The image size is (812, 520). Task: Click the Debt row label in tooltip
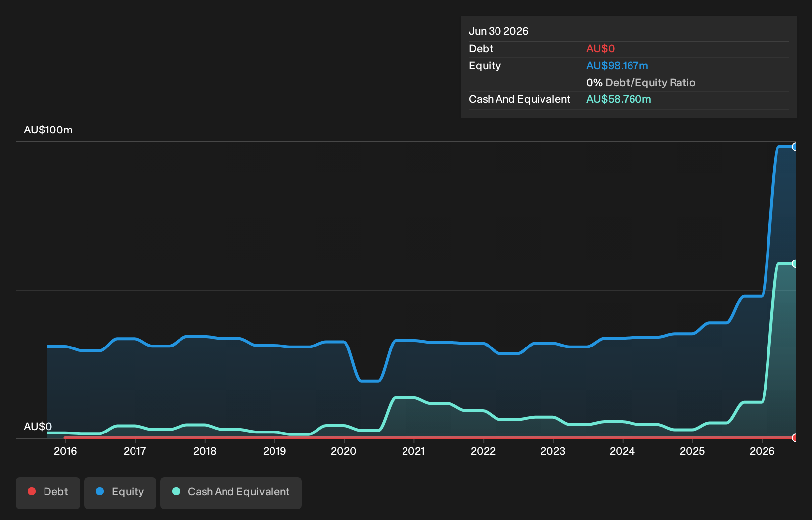(481, 49)
